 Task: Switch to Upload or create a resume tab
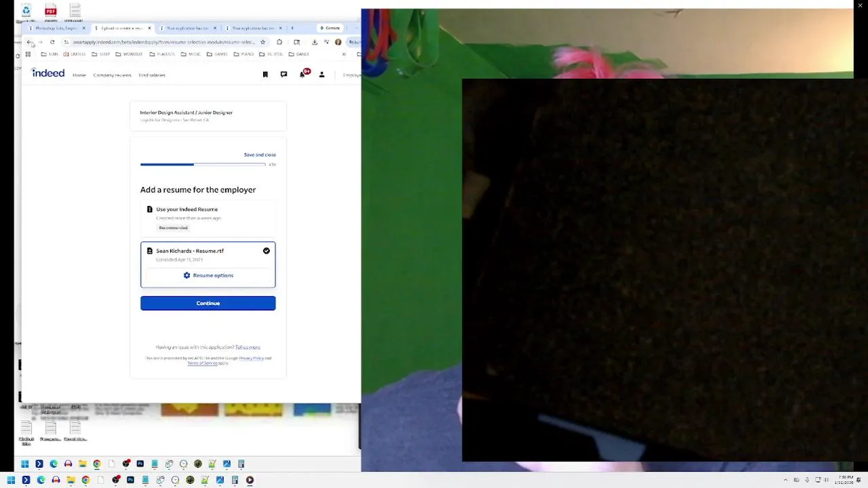click(122, 28)
